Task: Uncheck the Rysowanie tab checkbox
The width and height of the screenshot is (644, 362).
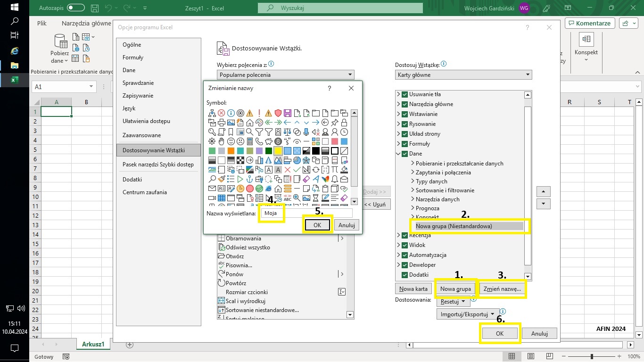Action: point(405,124)
